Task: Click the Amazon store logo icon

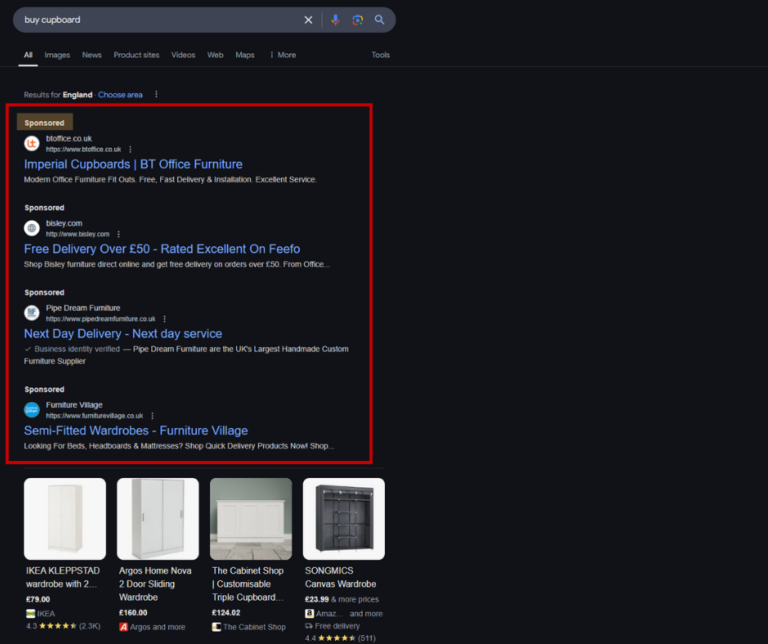Action: tap(310, 614)
